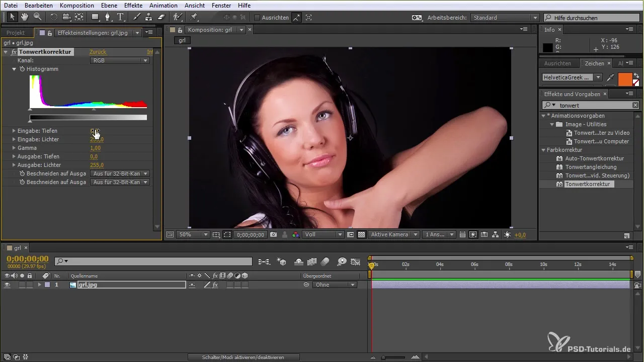The height and width of the screenshot is (362, 644).
Task: Select the Pen tool
Action: (x=108, y=17)
